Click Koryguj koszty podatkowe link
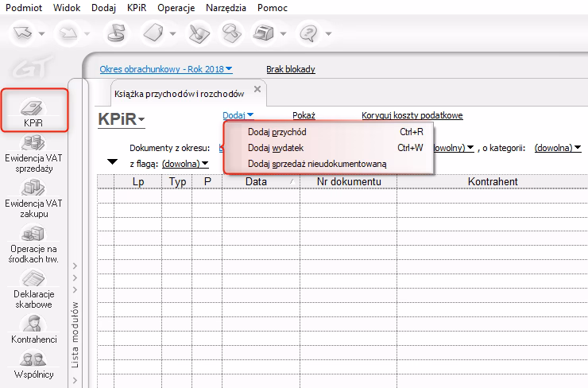The image size is (588, 388). click(x=412, y=115)
